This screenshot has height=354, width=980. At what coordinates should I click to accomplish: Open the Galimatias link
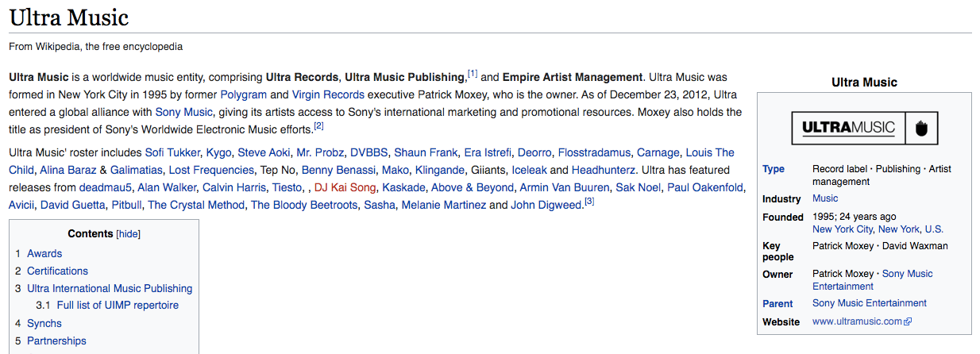coord(137,170)
